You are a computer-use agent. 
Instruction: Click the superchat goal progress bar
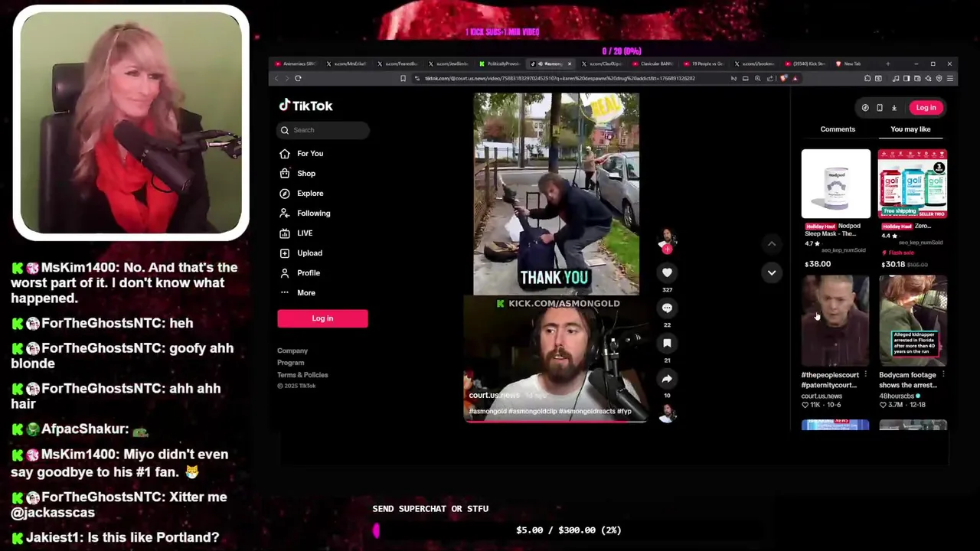tap(568, 530)
